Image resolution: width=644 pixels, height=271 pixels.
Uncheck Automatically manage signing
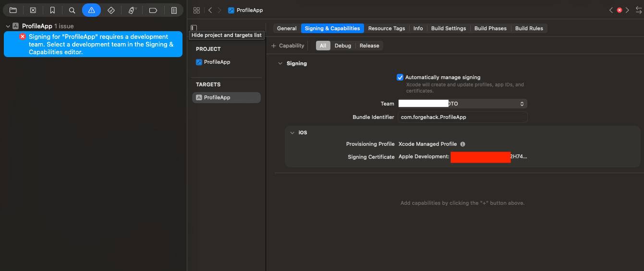click(x=400, y=77)
